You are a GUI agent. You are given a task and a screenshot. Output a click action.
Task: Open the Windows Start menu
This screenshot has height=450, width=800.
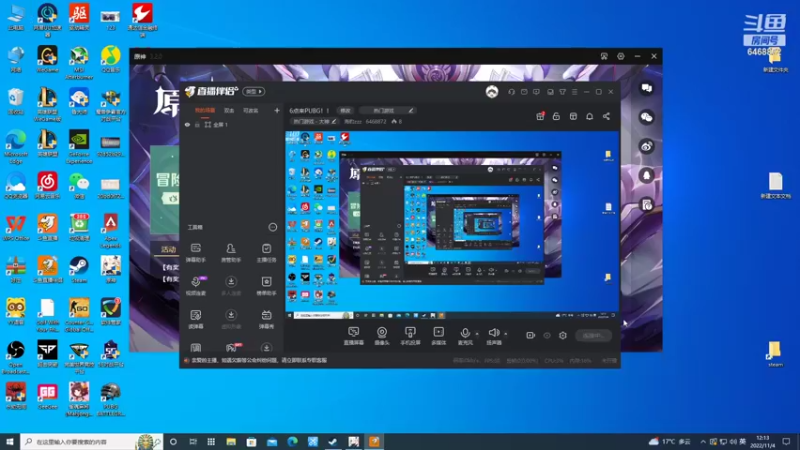pyautogui.click(x=10, y=441)
